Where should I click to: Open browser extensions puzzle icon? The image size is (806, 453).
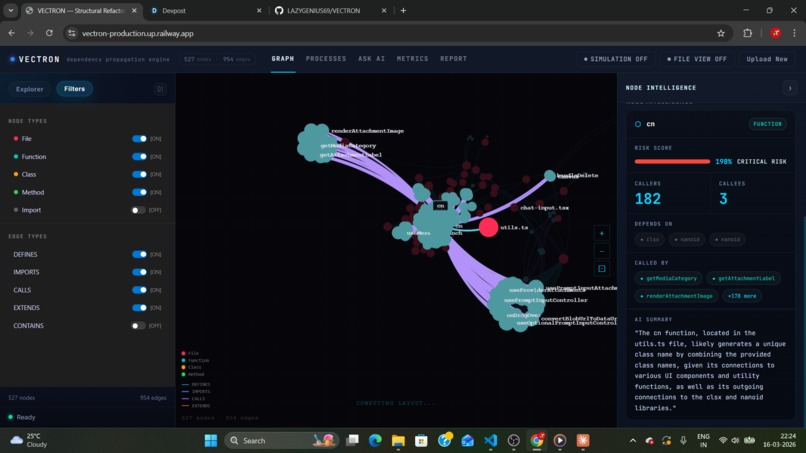tap(747, 33)
